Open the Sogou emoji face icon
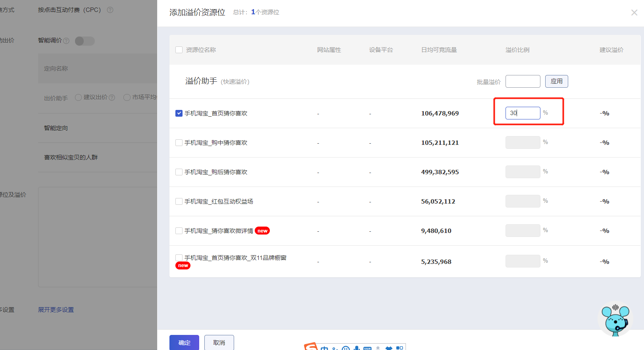 tap(346, 348)
